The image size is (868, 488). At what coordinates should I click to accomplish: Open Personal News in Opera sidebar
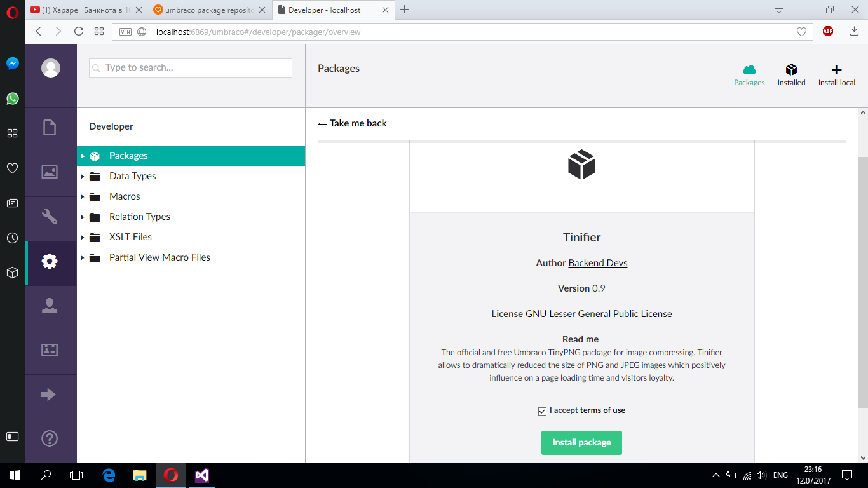tap(13, 203)
